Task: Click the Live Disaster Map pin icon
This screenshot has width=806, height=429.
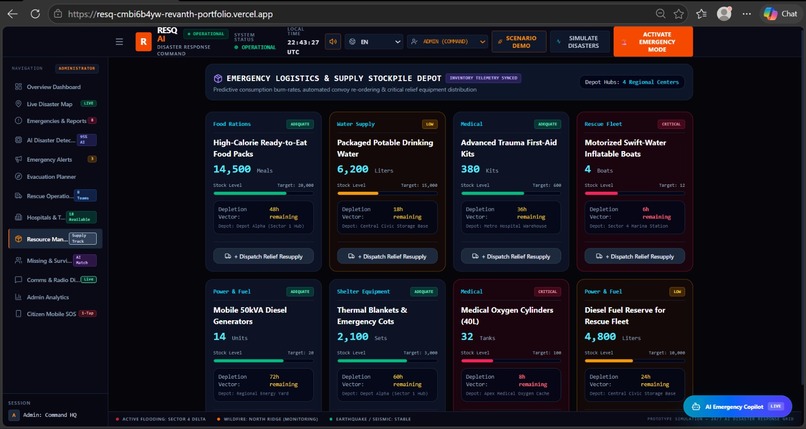Action: [19, 104]
